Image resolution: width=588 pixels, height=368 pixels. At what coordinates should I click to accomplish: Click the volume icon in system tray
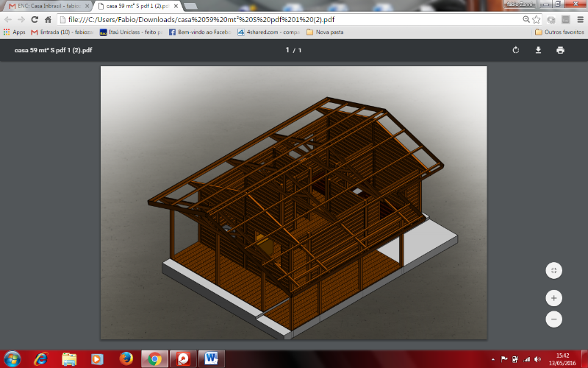point(537,358)
